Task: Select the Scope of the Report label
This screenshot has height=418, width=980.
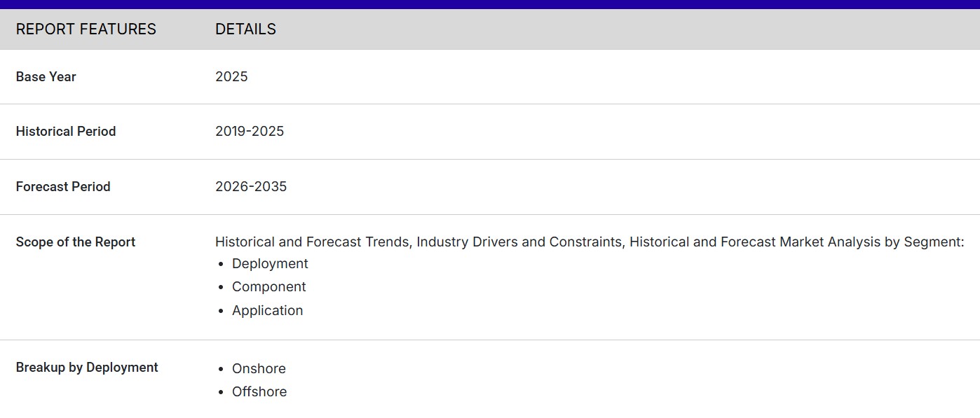Action: click(75, 242)
